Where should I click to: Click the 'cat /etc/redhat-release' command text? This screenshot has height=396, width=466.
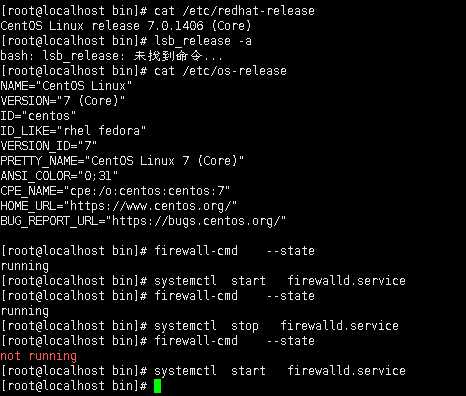[x=234, y=11]
